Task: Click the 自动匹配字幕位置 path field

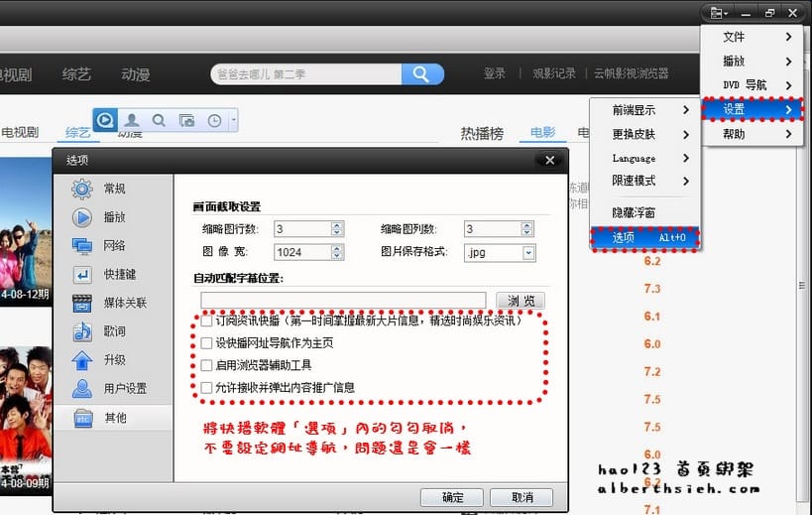Action: pos(343,301)
